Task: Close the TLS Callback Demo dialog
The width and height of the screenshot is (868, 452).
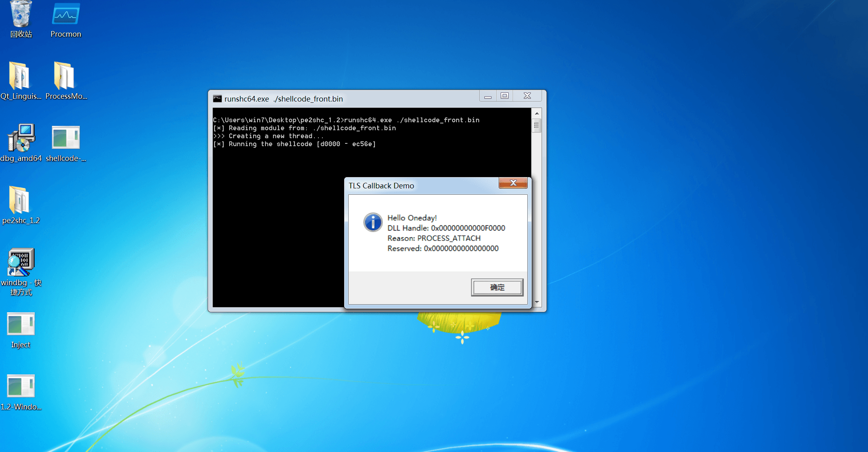Action: point(513,183)
